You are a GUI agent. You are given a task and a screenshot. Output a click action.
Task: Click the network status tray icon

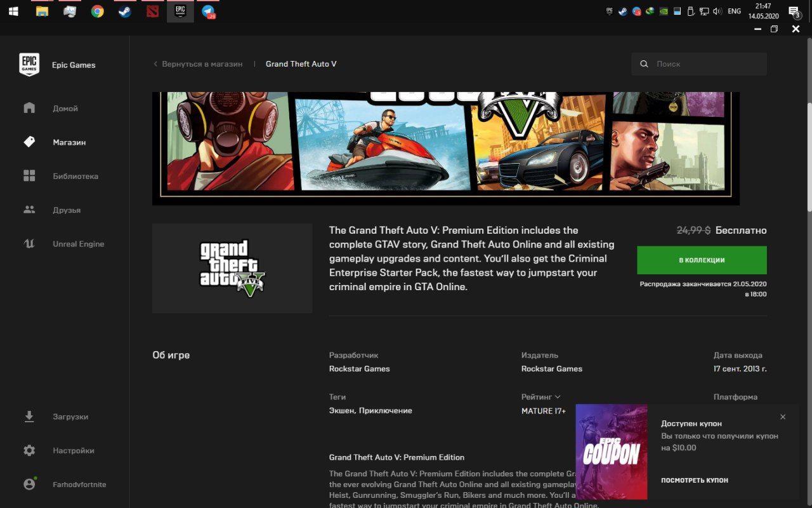pyautogui.click(x=704, y=11)
